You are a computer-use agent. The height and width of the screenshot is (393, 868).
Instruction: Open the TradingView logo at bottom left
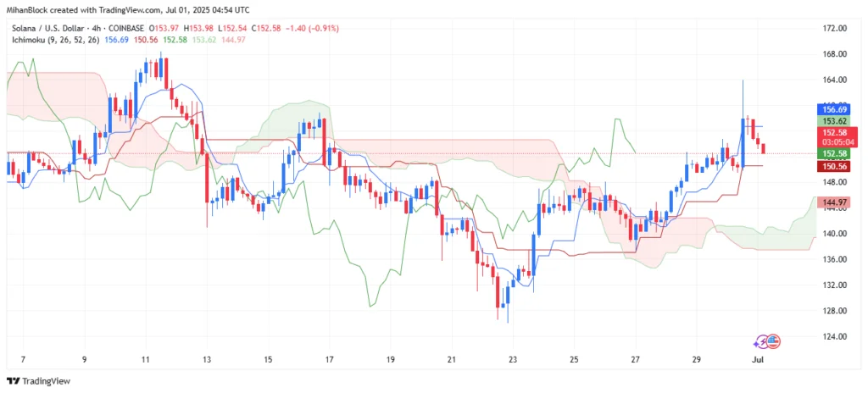(x=38, y=381)
